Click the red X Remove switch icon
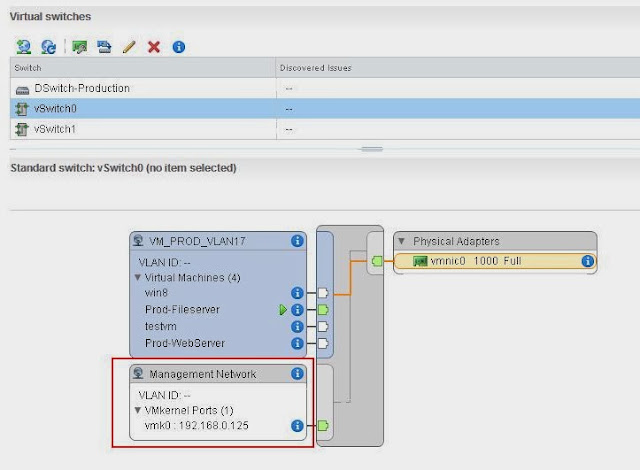This screenshot has height=470, width=640. point(154,47)
